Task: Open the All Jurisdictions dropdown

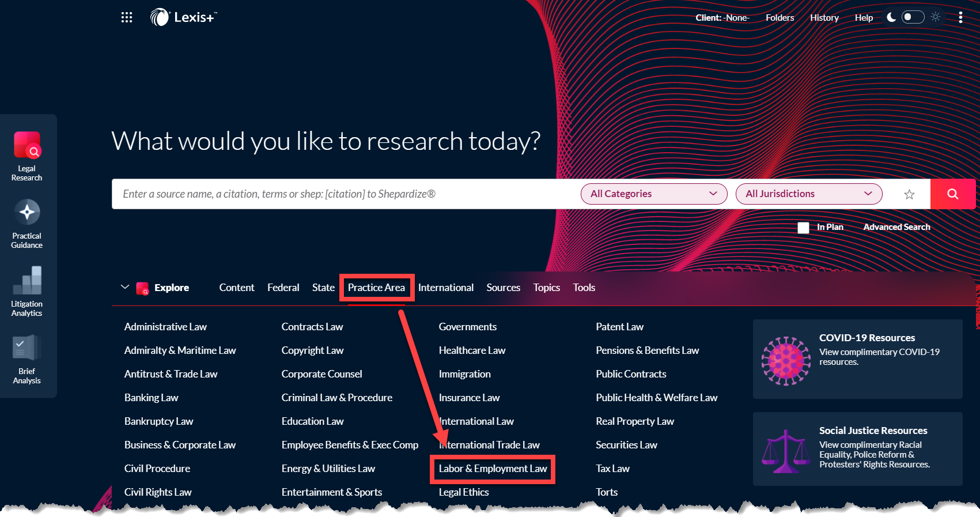Action: coord(809,194)
